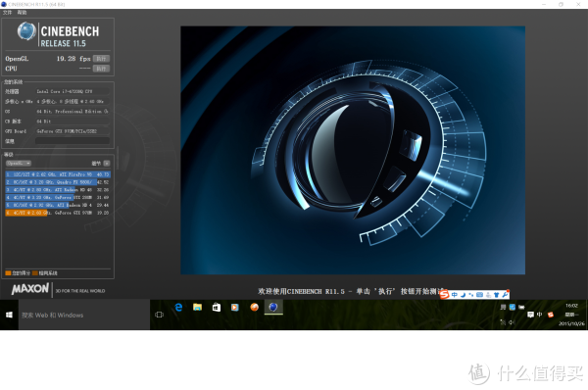Open the Windows Store taskbar icon
The width and height of the screenshot is (588, 390).
[x=217, y=308]
